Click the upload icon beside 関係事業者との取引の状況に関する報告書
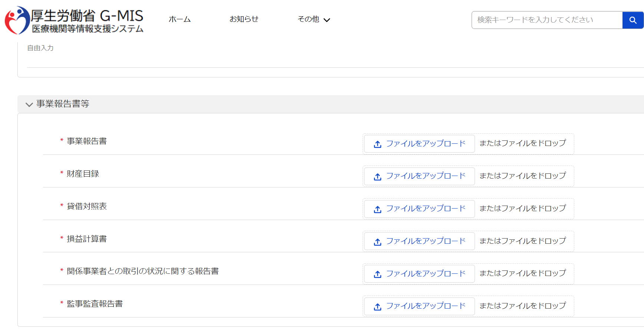Image resolution: width=644 pixels, height=336 pixels. point(377,274)
